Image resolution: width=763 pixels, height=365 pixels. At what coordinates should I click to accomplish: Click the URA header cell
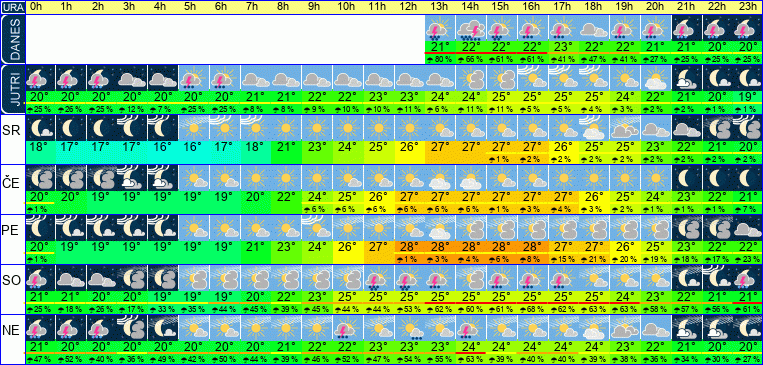point(12,7)
